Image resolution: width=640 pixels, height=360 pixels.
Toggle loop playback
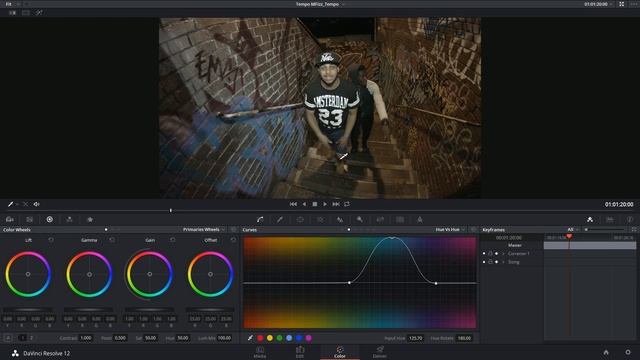point(347,204)
